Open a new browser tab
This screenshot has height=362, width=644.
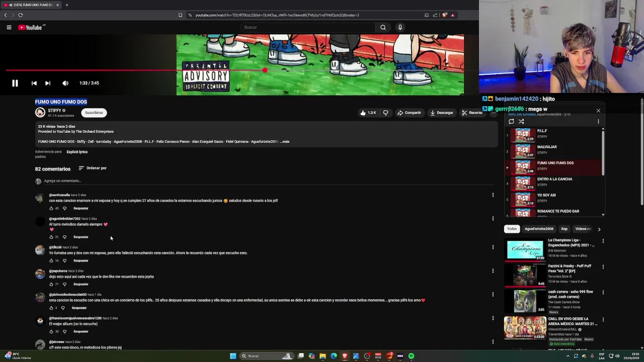click(66, 5)
